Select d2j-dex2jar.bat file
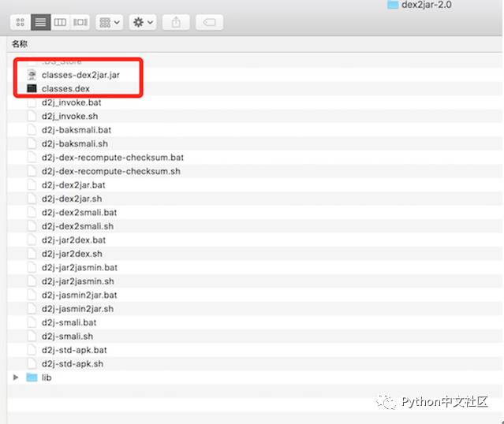 73,185
